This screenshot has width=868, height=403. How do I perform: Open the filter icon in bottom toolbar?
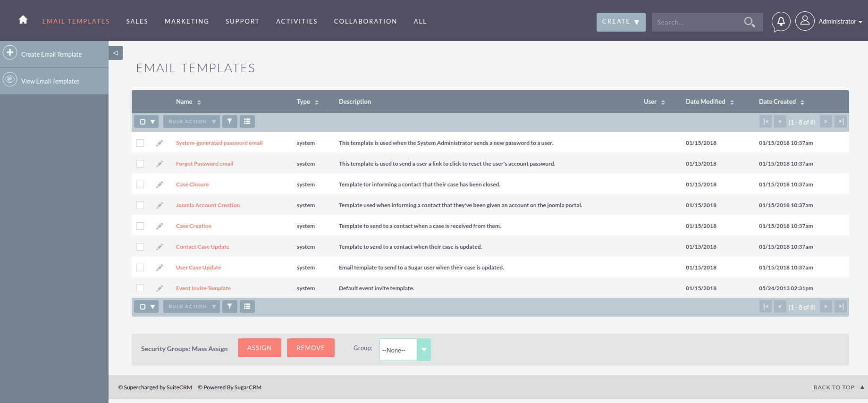tap(230, 306)
